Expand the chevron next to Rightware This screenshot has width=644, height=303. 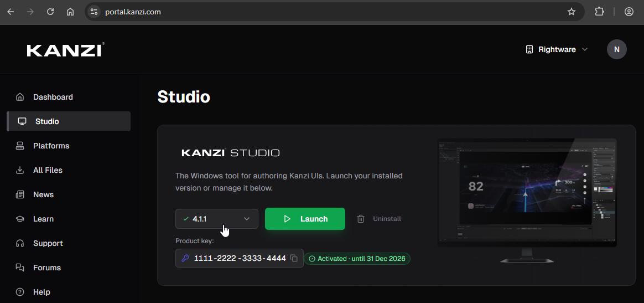coord(585,49)
